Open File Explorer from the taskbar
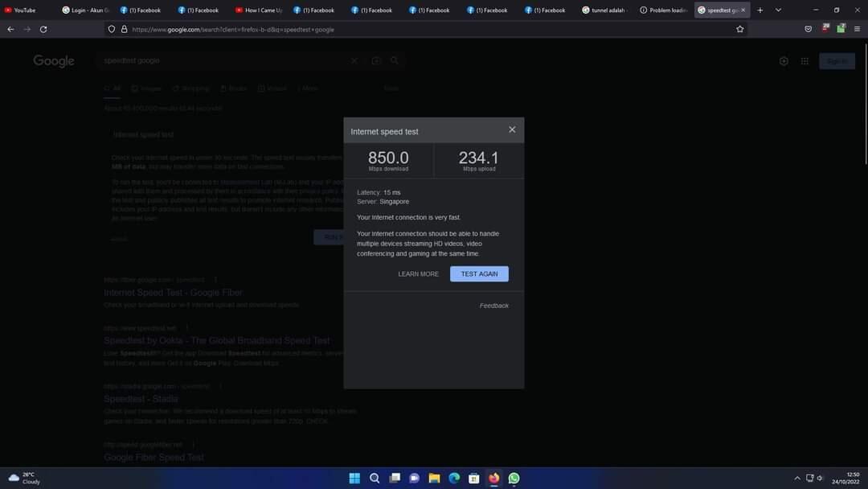The height and width of the screenshot is (489, 868). (x=434, y=479)
